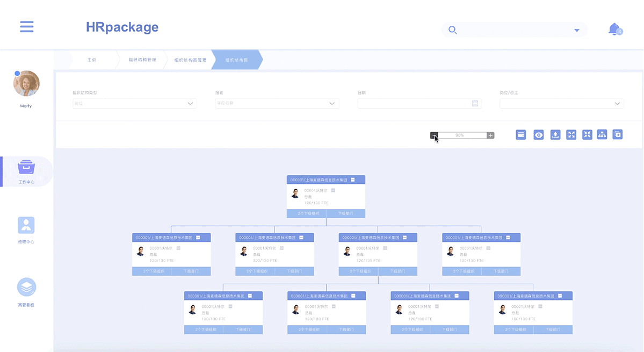Open Morty's profile avatar
The width and height of the screenshot is (644, 352).
click(x=27, y=83)
